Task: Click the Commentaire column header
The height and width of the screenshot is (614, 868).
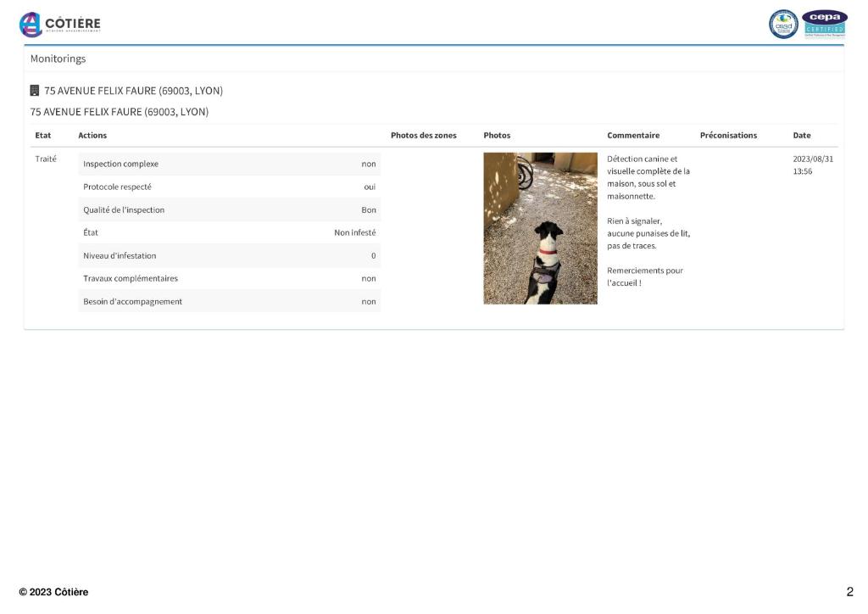Action: pyautogui.click(x=632, y=136)
